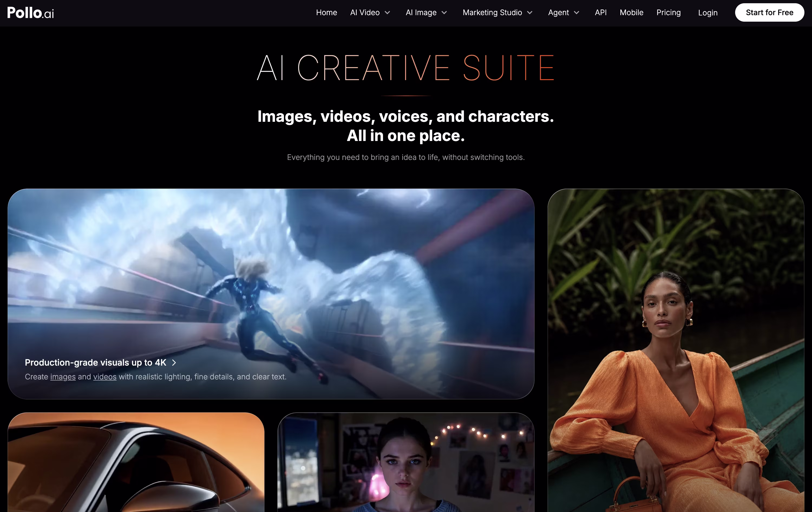Click the arrow beside Production-grade visuals
This screenshot has width=812, height=512.
tap(174, 363)
